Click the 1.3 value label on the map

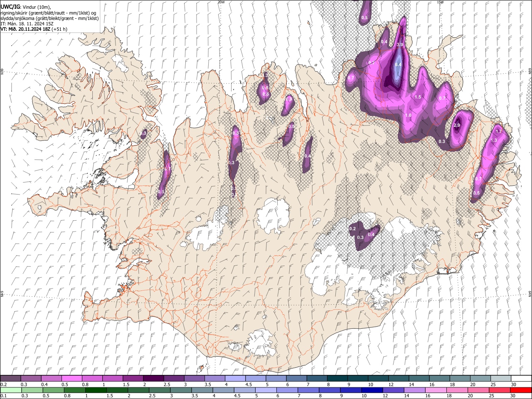point(494,140)
